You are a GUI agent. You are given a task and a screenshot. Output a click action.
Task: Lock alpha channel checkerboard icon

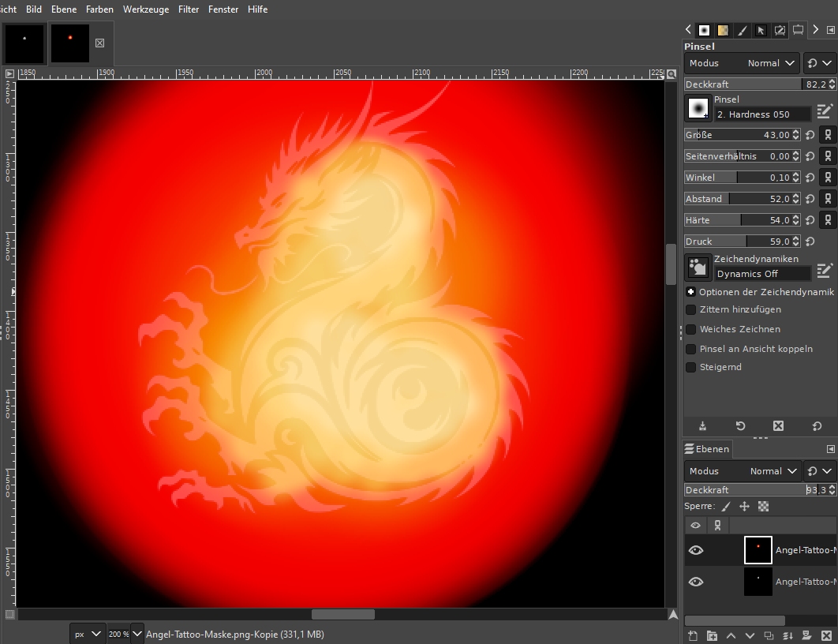coord(764,506)
